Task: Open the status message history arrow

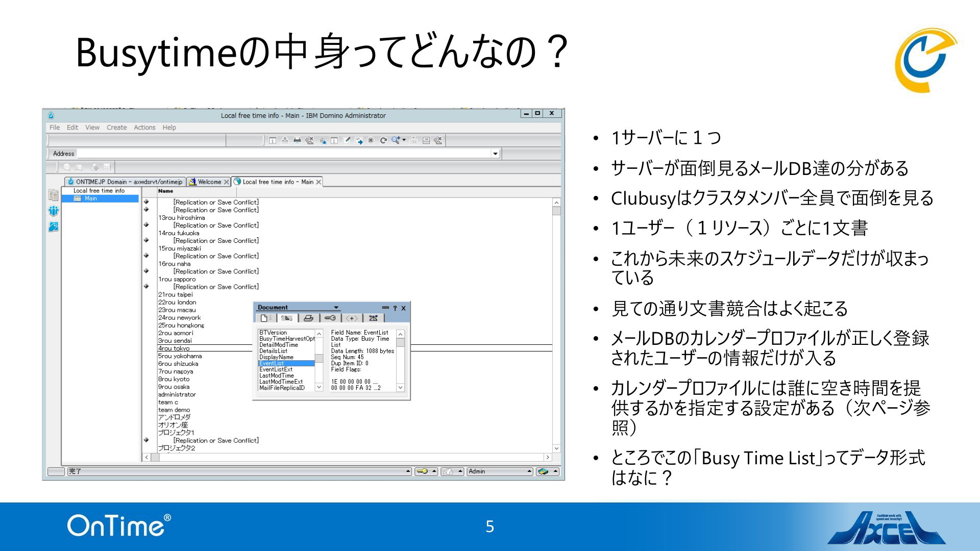Action: click(x=408, y=471)
